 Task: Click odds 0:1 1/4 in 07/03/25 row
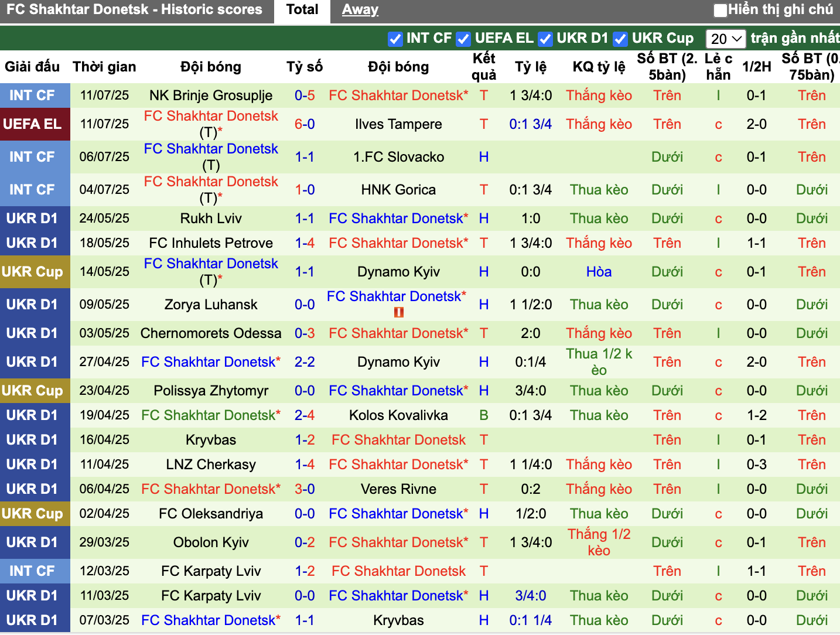[531, 620]
